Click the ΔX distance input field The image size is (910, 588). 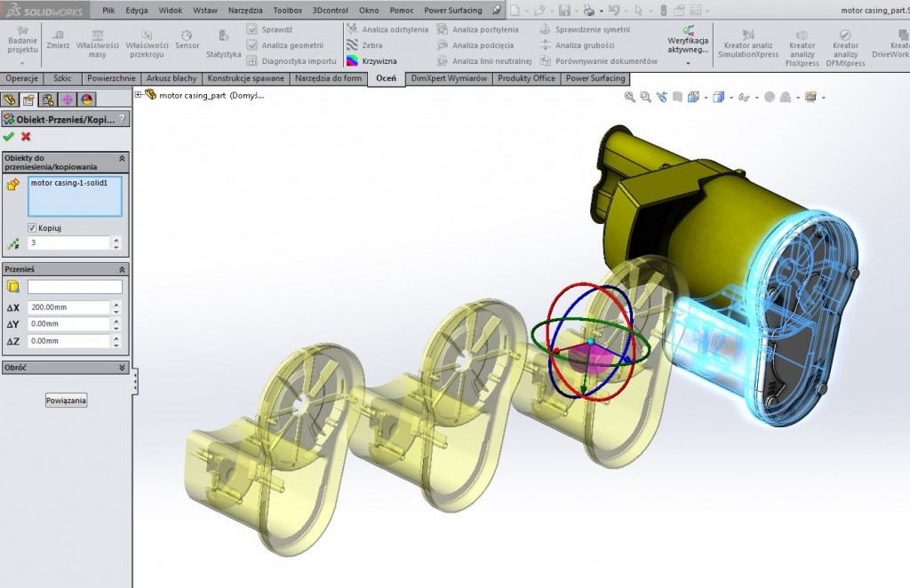pyautogui.click(x=69, y=307)
